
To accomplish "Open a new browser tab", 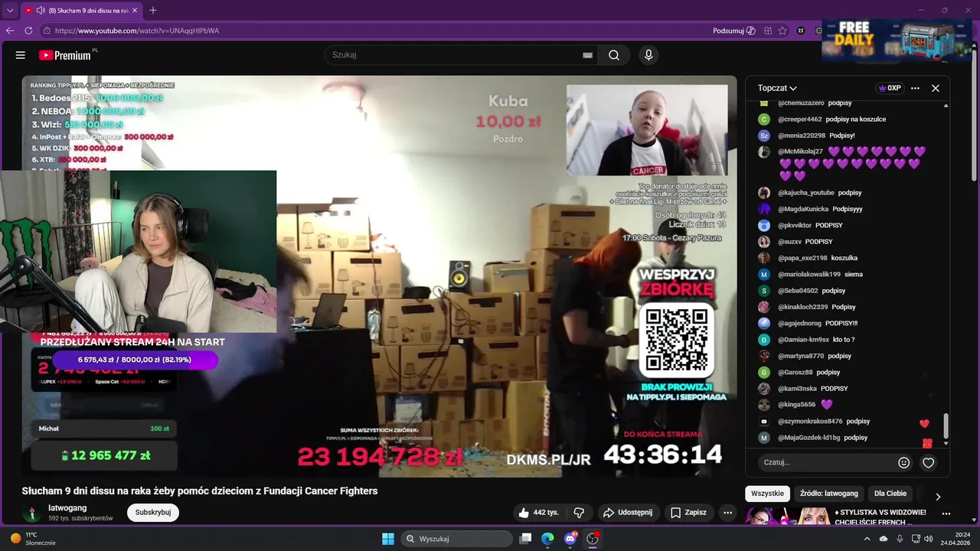I will [153, 10].
